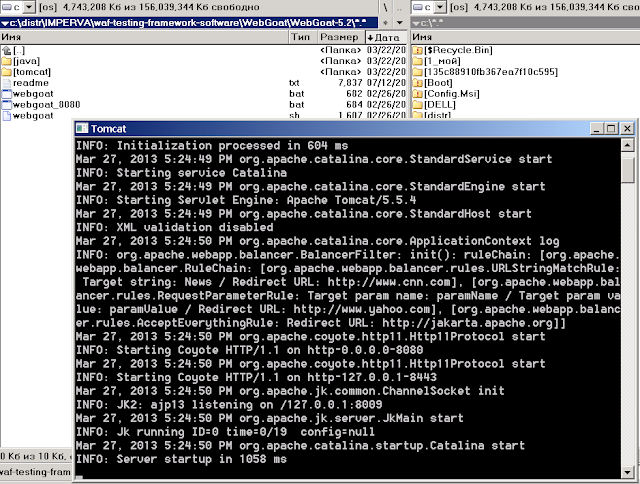
Task: Select the [Boot] folder icon
Action: (417, 83)
